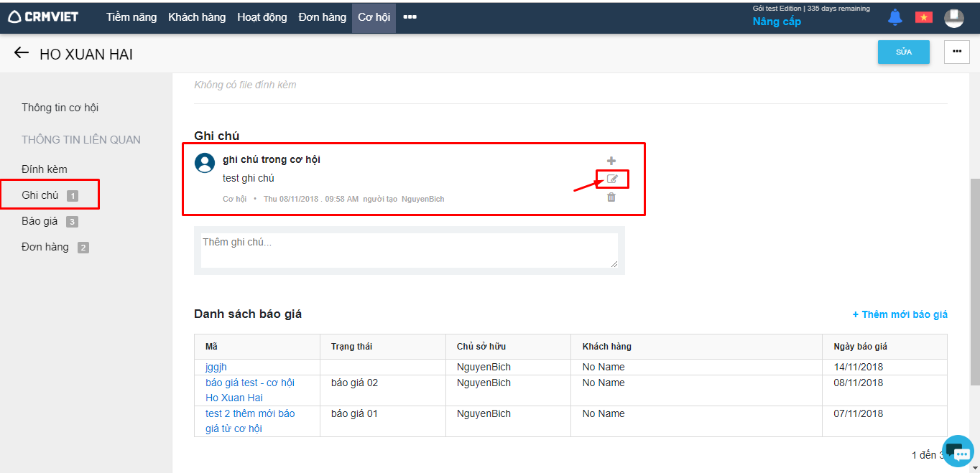
Task: Edit the note with the pencil icon
Action: pos(612,179)
